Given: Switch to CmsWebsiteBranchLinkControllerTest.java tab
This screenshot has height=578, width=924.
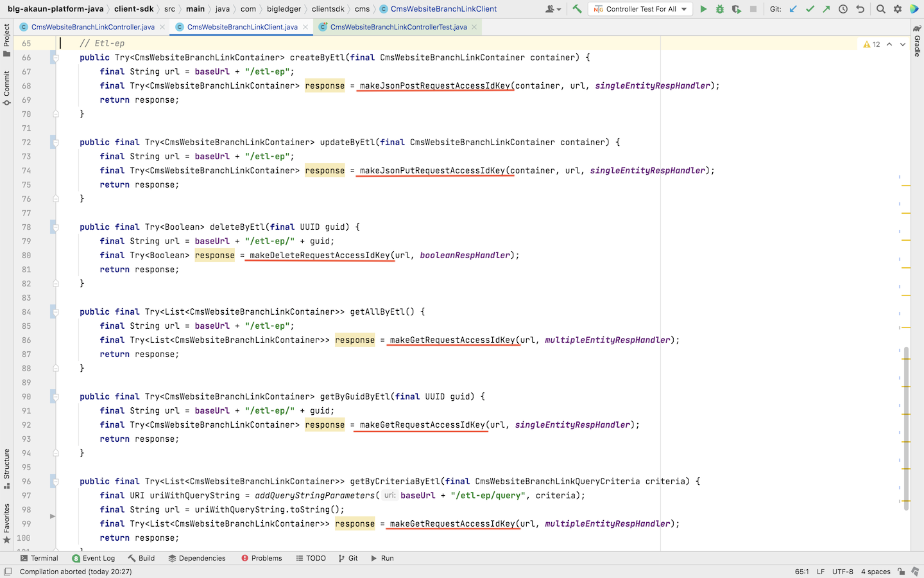Looking at the screenshot, I should (x=398, y=27).
